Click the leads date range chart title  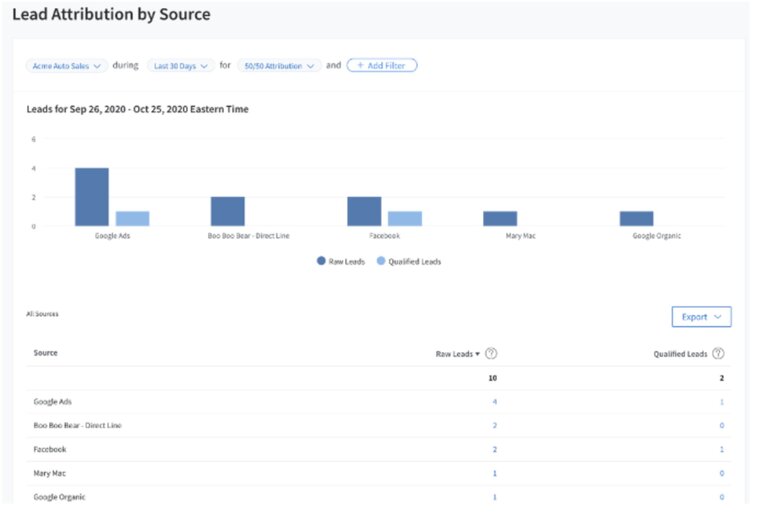[137, 109]
